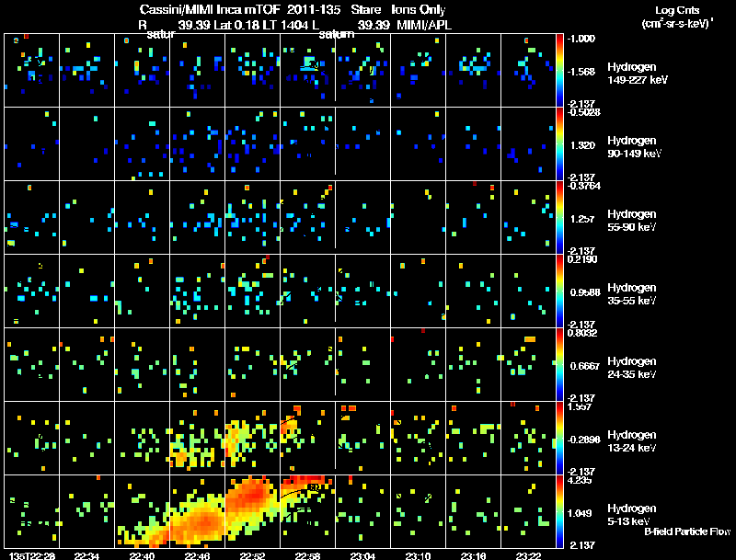Click the '0.2190' color scale value
Viewport: 736px width, 560px height.
[x=582, y=259]
